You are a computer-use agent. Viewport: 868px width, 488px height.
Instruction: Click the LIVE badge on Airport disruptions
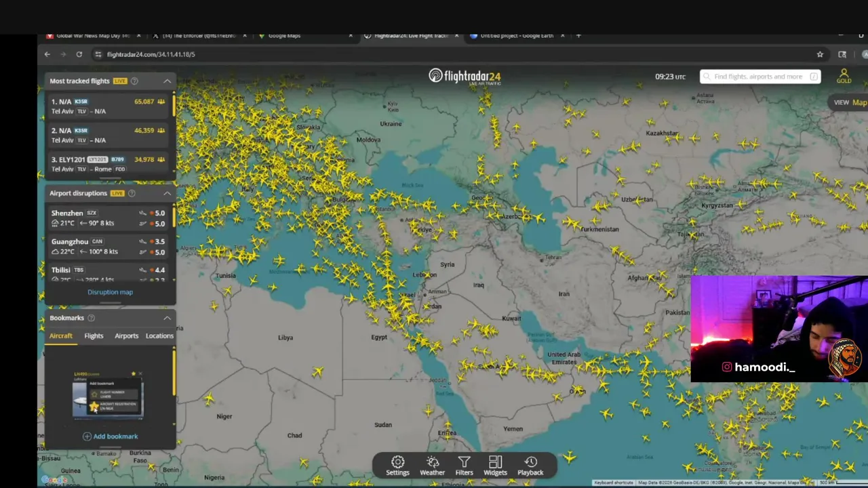tap(117, 193)
